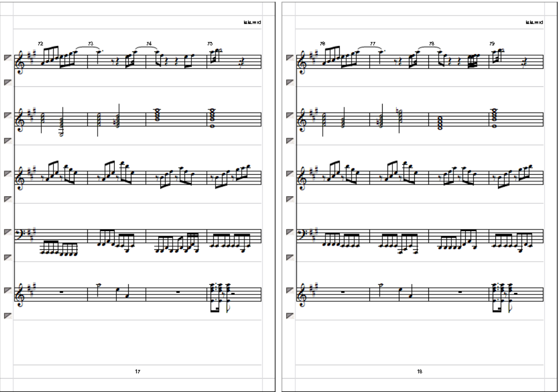Click the triangle handle beside page 18's top staff
This screenshot has height=392, width=558.
click(x=290, y=57)
